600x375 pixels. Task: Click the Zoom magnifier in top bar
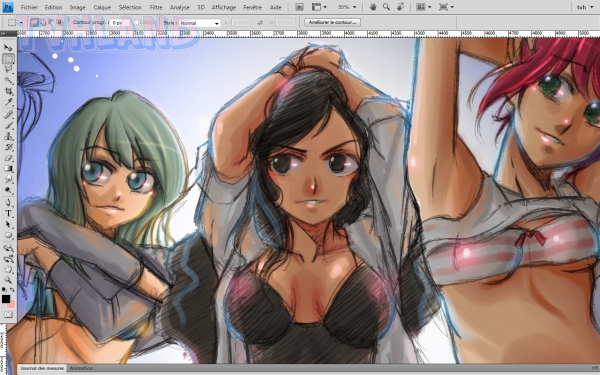click(x=386, y=7)
